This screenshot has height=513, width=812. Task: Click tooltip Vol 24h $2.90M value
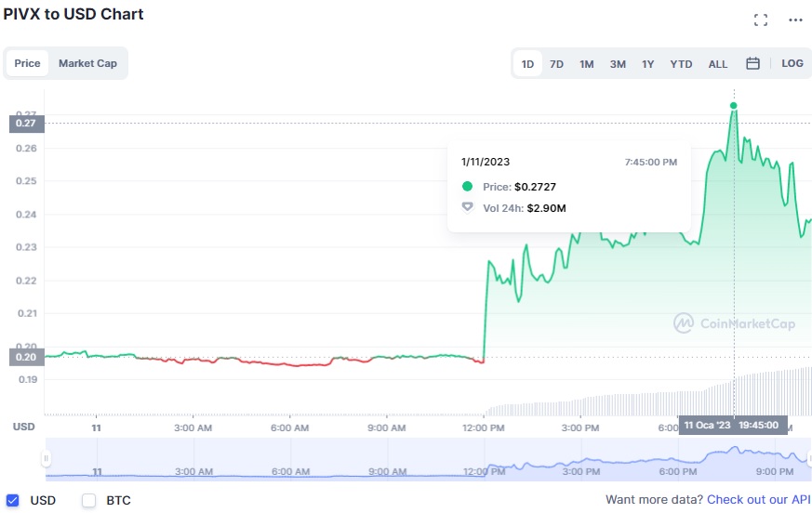pos(546,208)
